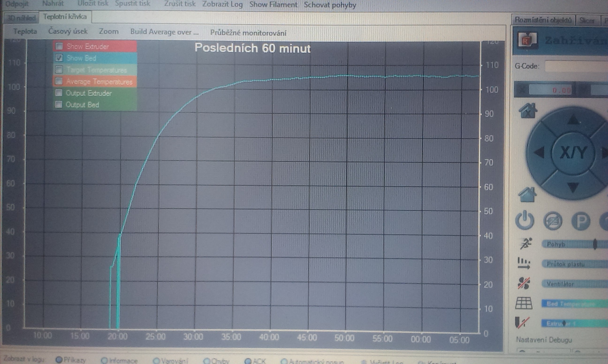Toggle the extruder heating icon
The width and height of the screenshot is (608, 364).
pyautogui.click(x=522, y=322)
